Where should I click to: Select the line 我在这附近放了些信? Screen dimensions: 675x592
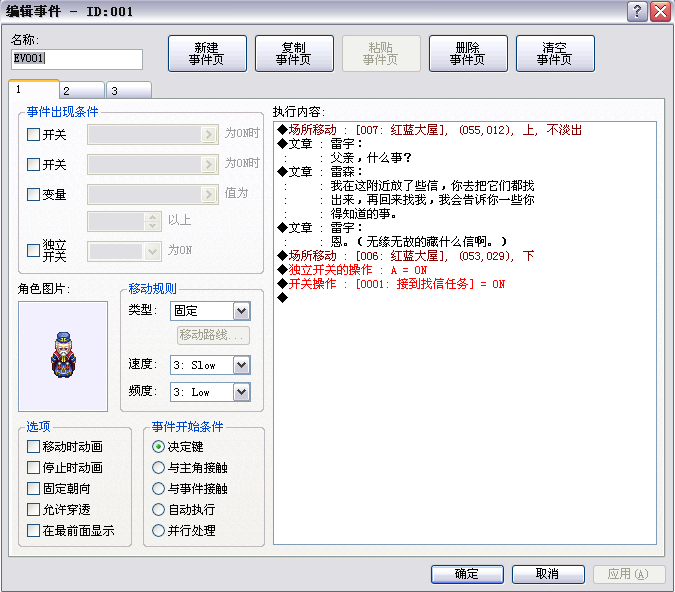432,186
